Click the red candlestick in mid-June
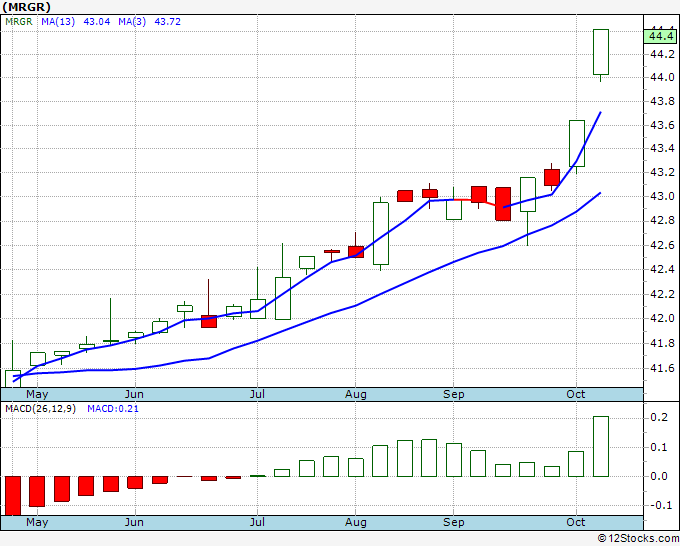 [209, 321]
